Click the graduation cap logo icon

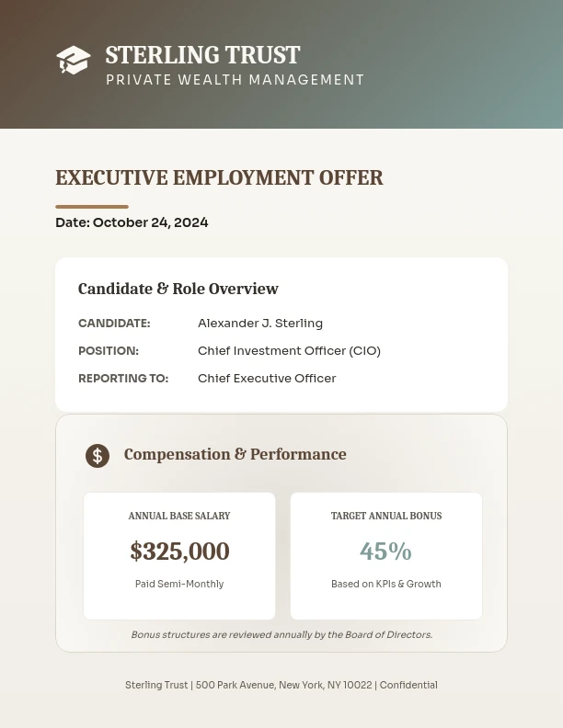[74, 61]
